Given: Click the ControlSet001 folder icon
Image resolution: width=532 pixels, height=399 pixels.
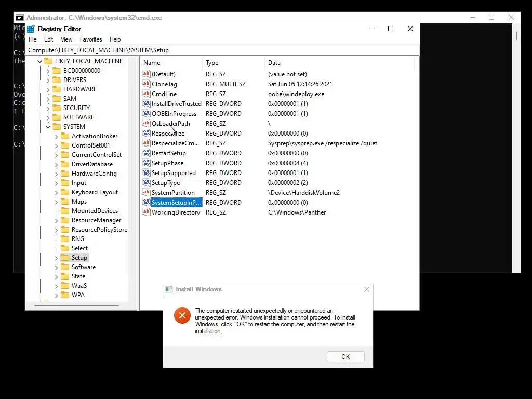Looking at the screenshot, I should (x=65, y=145).
